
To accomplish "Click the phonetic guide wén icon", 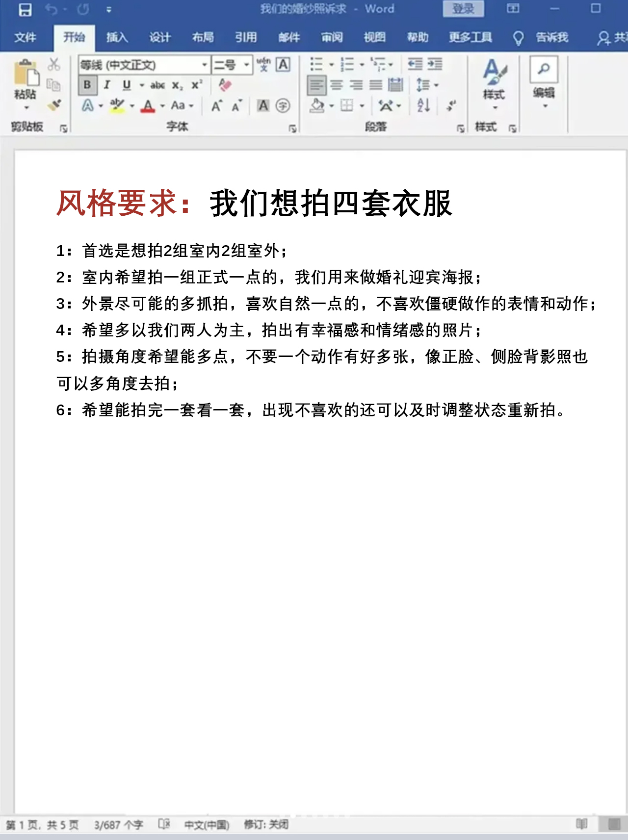I will 263,64.
